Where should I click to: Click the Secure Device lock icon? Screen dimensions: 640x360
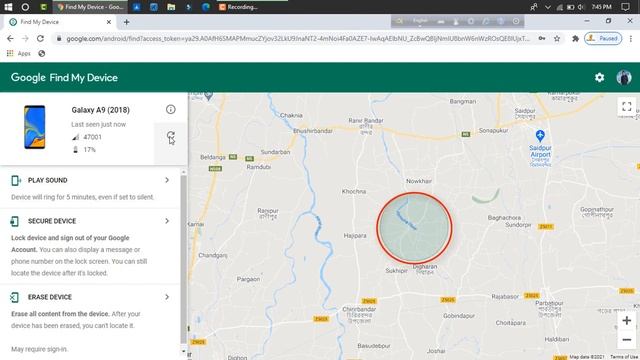click(x=15, y=221)
